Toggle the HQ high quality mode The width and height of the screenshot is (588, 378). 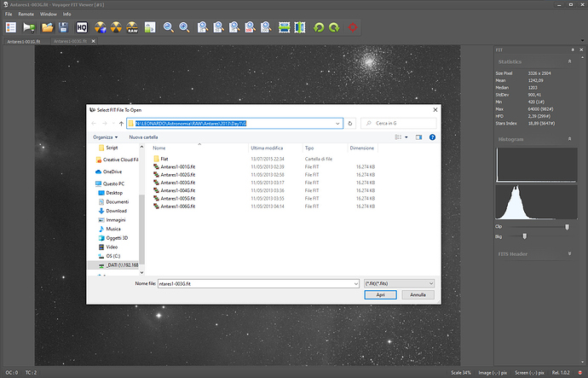tap(81, 27)
